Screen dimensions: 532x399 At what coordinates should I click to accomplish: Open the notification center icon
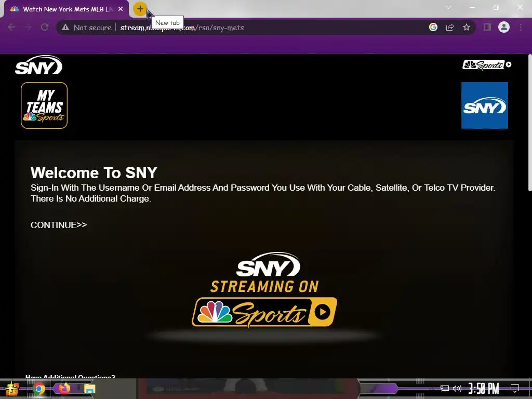point(515,388)
